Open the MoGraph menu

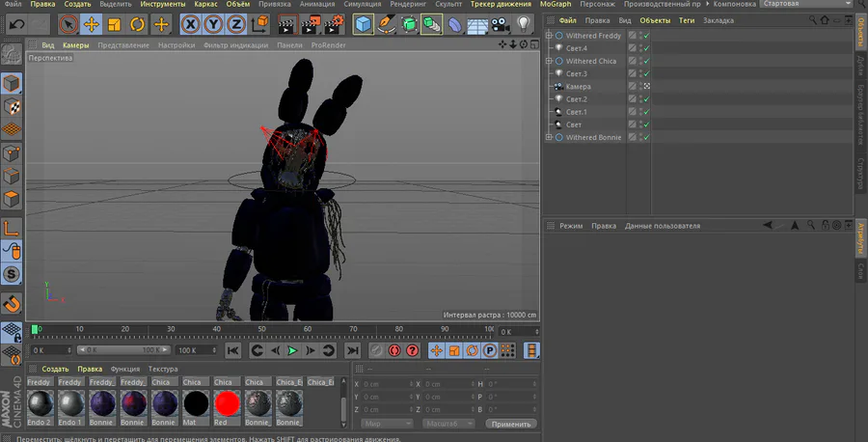click(x=556, y=4)
